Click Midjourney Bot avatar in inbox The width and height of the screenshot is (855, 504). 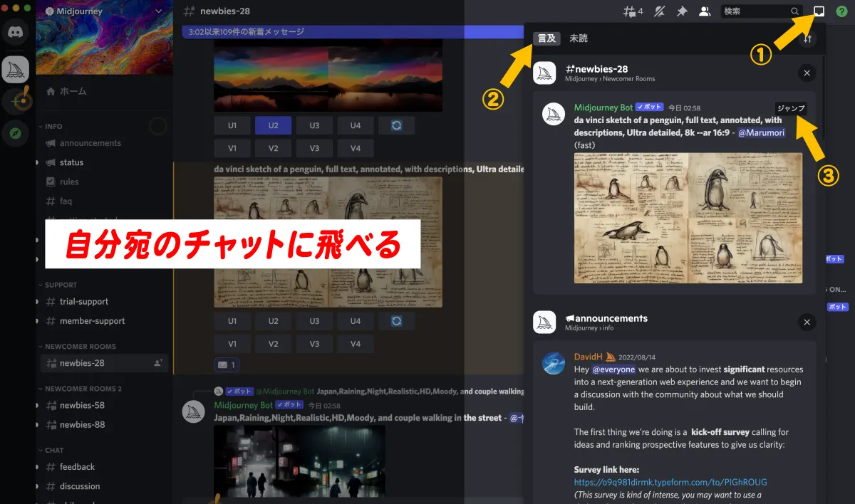(x=554, y=114)
